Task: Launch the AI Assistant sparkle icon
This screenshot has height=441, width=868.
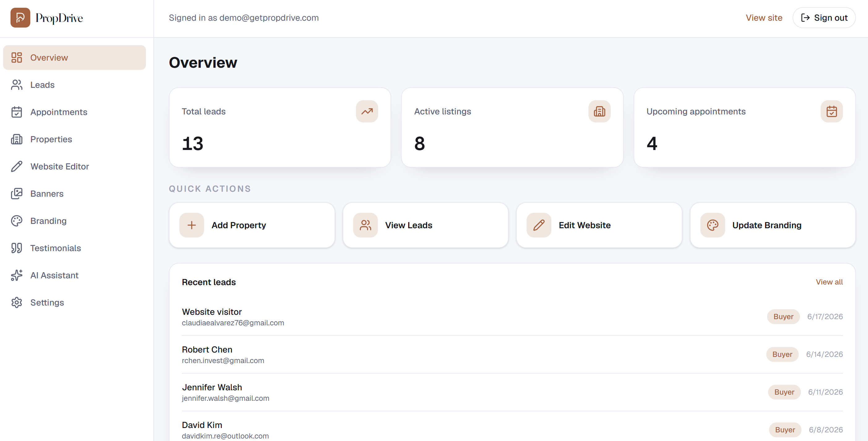Action: (16, 275)
